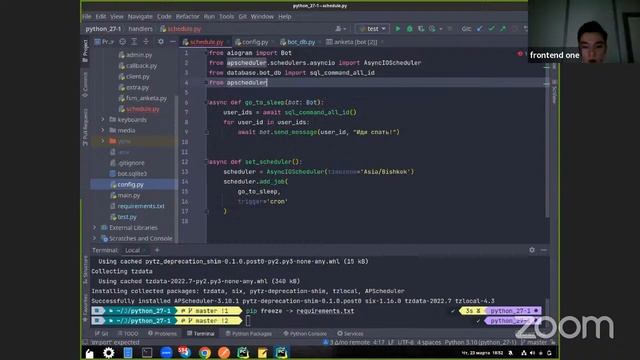Click the orange Postman-like taskbar icon
Screen dimensions: 640x360
(224, 352)
